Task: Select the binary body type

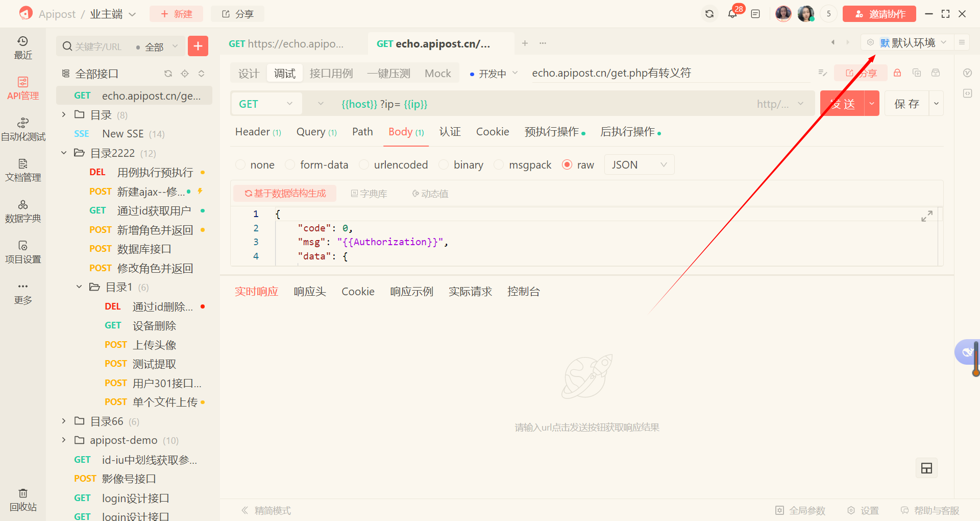Action: tap(461, 164)
